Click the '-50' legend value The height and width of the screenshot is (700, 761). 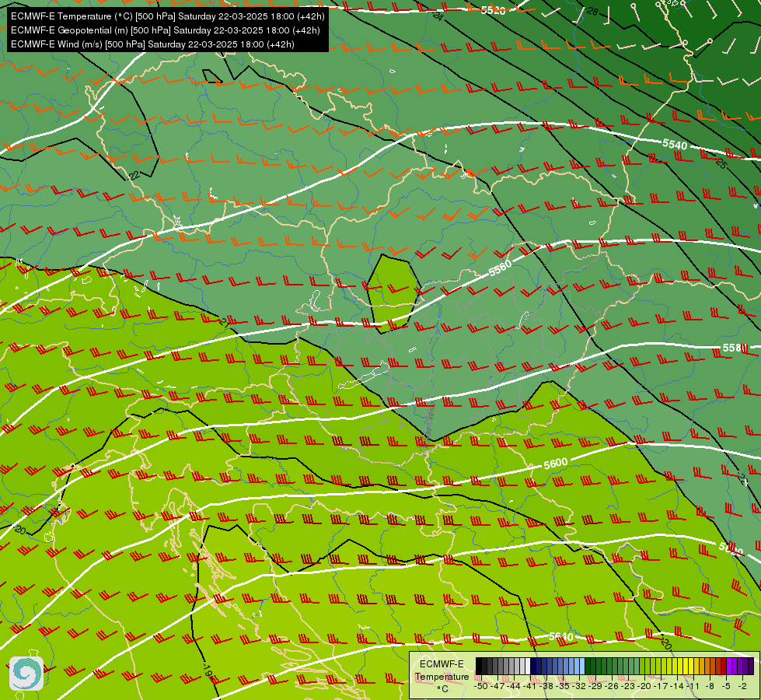[x=480, y=686]
